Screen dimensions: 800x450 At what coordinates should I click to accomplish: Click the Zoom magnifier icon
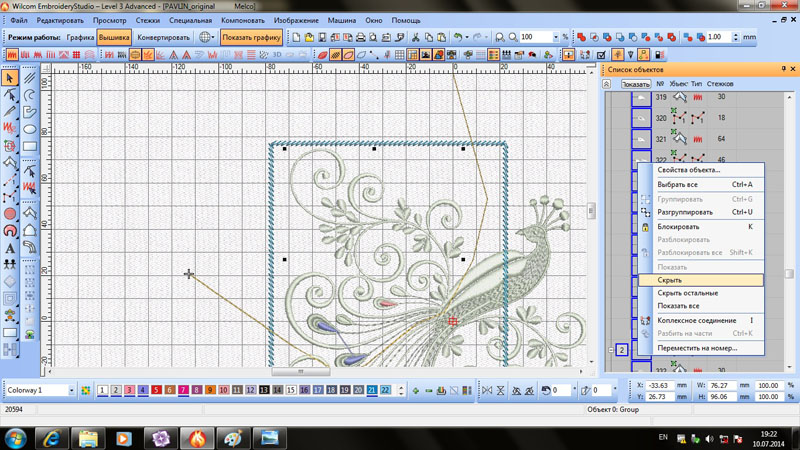tap(500, 37)
